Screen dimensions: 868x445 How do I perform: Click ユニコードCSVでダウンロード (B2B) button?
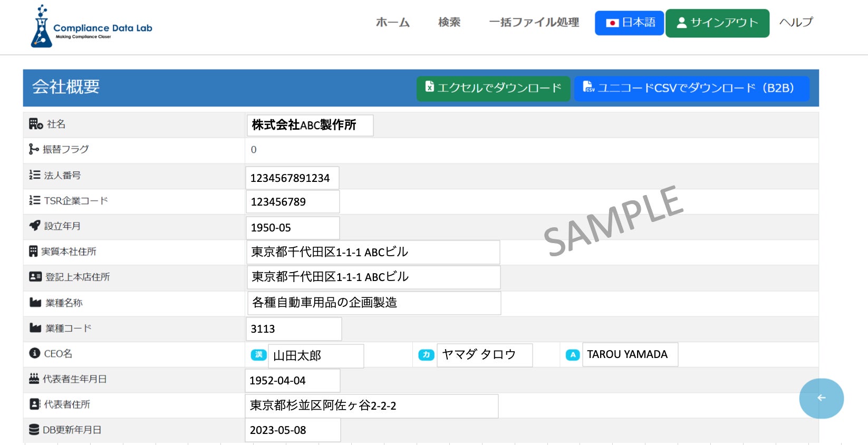692,88
